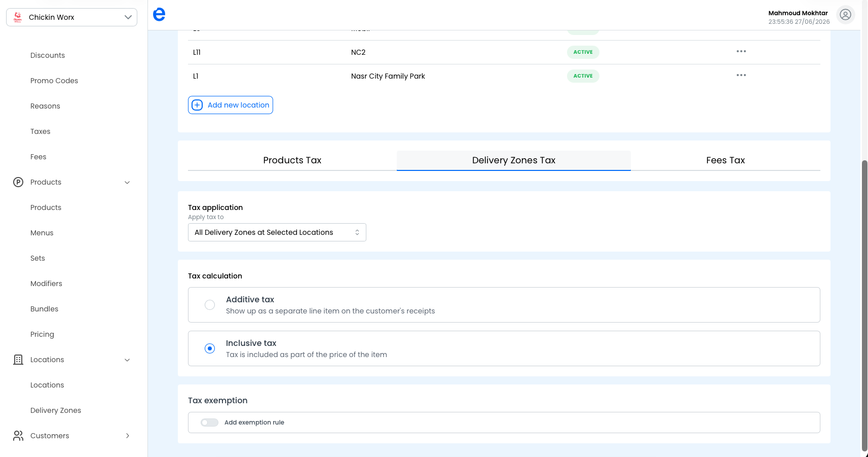The image size is (868, 457).
Task: Click the Products section P icon
Action: click(18, 182)
